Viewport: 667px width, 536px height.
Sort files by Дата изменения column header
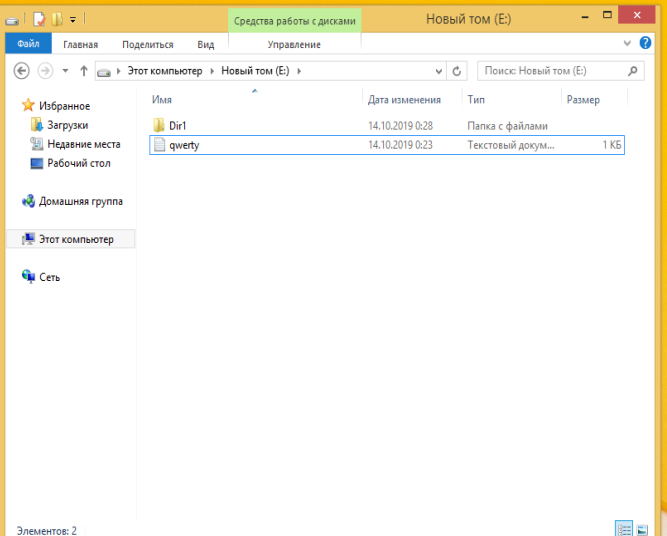404,100
